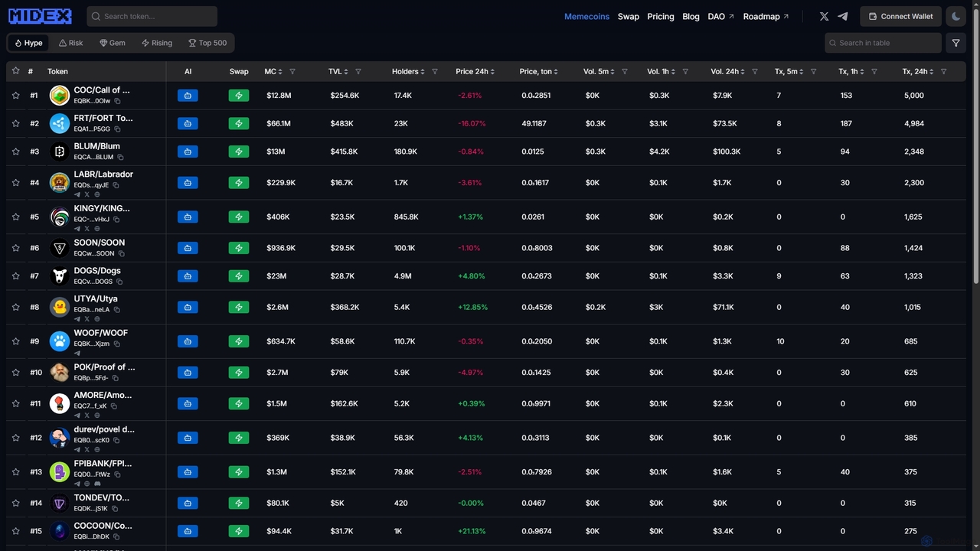Click the MIDEX logo
The image size is (980, 551).
coord(40,16)
